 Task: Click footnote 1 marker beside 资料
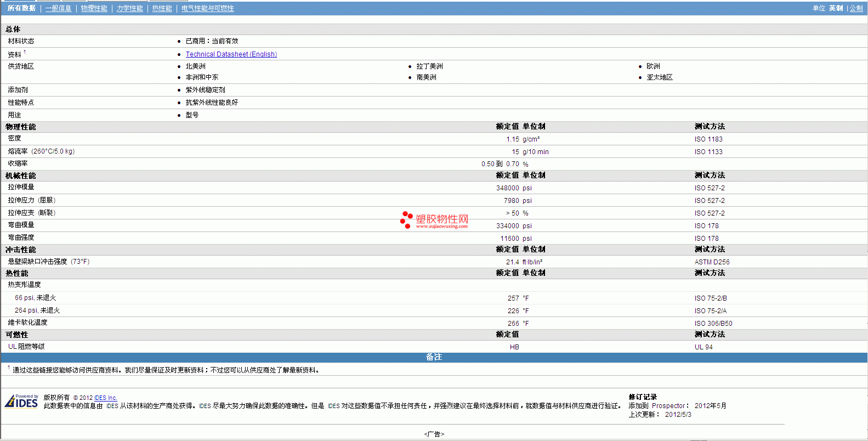click(x=25, y=52)
